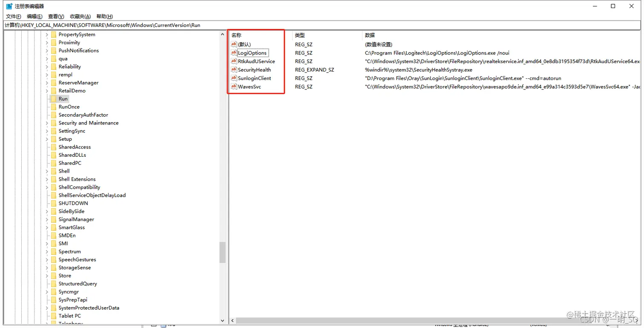Select the SharedPC key
Viewport: 644px width, 328px height.
pos(70,163)
